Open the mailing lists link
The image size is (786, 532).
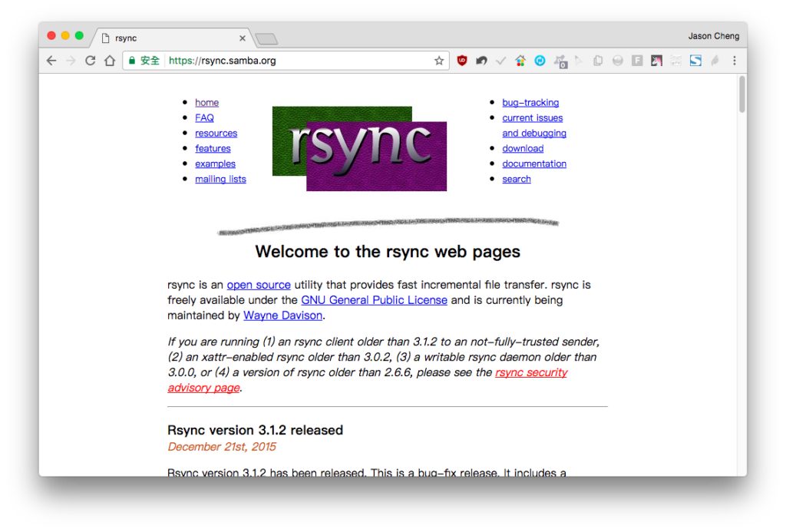(x=220, y=179)
